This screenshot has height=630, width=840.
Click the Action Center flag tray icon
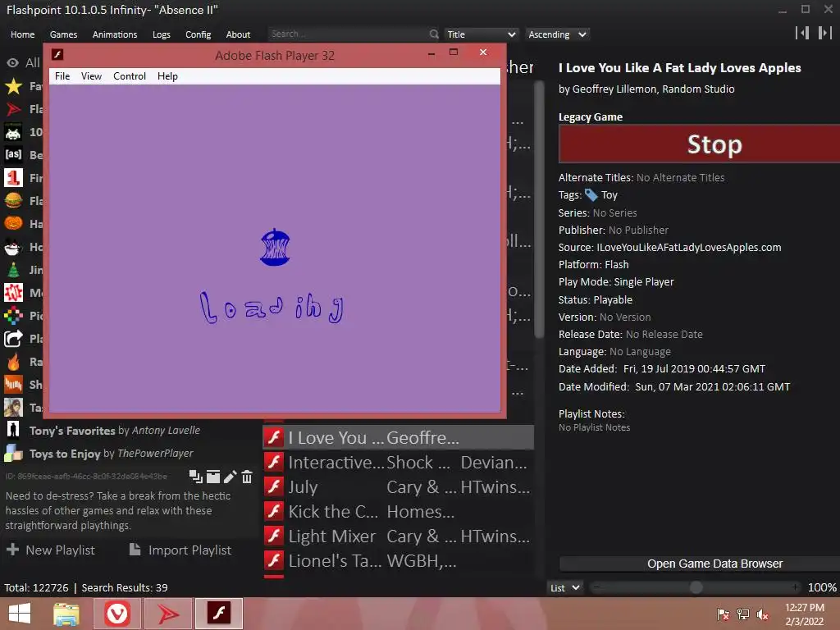pyautogui.click(x=724, y=614)
